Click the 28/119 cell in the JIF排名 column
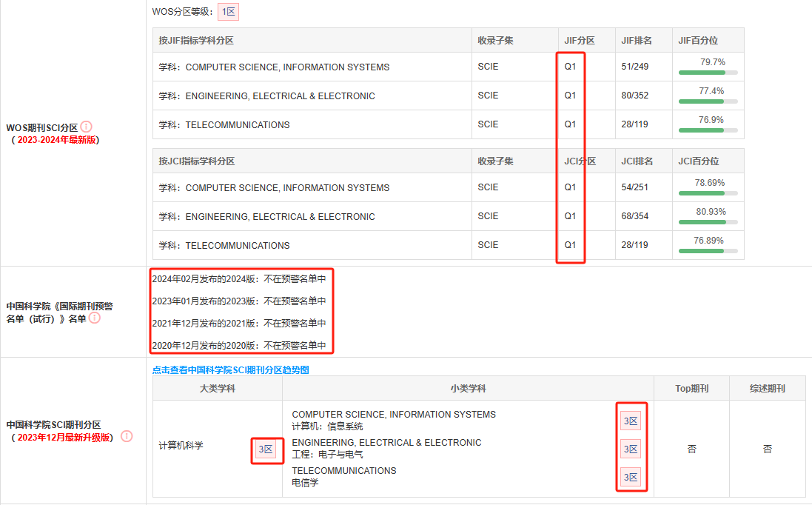 (644, 124)
